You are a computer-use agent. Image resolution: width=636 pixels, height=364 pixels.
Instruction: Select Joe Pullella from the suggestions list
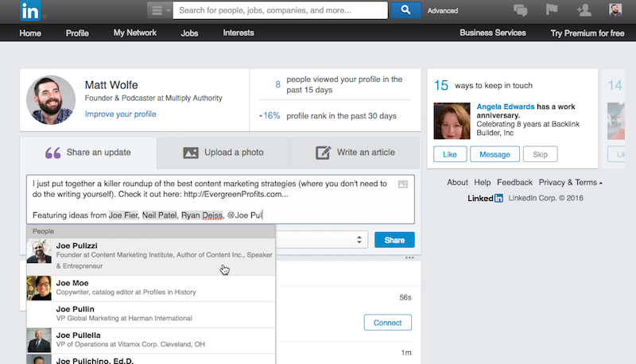[x=151, y=340]
